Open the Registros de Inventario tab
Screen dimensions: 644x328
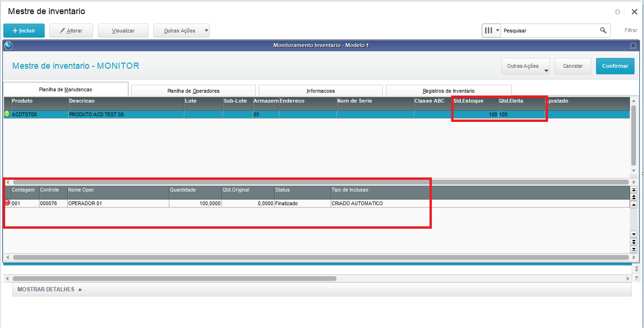click(x=449, y=91)
